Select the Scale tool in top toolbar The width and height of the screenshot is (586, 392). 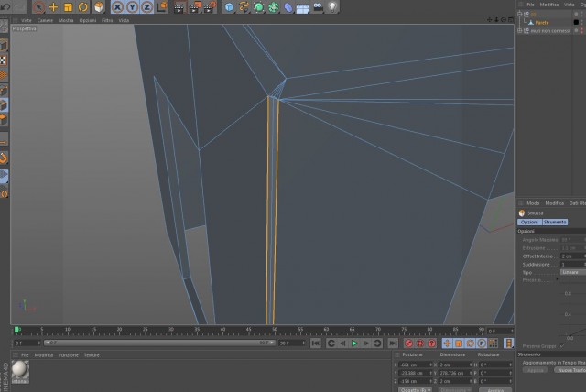point(68,6)
